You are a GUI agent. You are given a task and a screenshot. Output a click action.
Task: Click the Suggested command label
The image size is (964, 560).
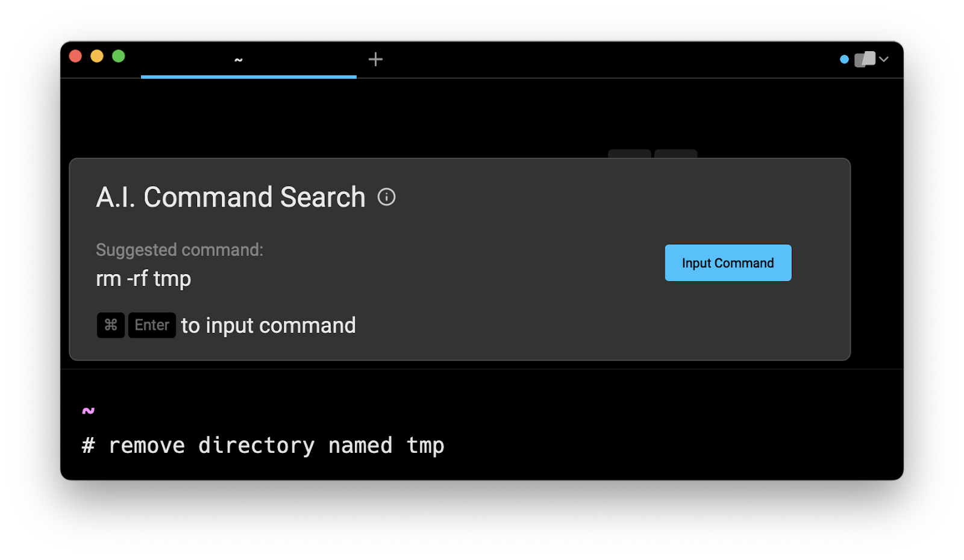click(179, 249)
